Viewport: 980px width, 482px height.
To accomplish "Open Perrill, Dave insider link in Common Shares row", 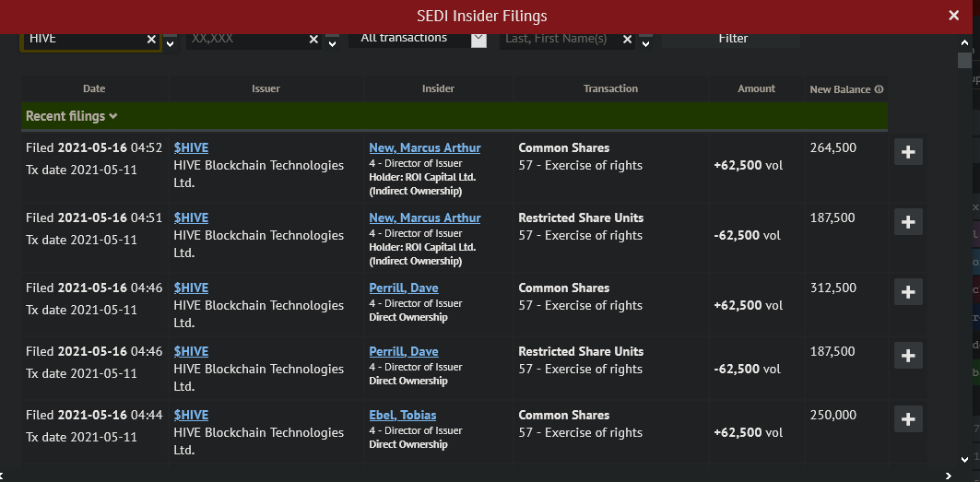I will 403,288.
